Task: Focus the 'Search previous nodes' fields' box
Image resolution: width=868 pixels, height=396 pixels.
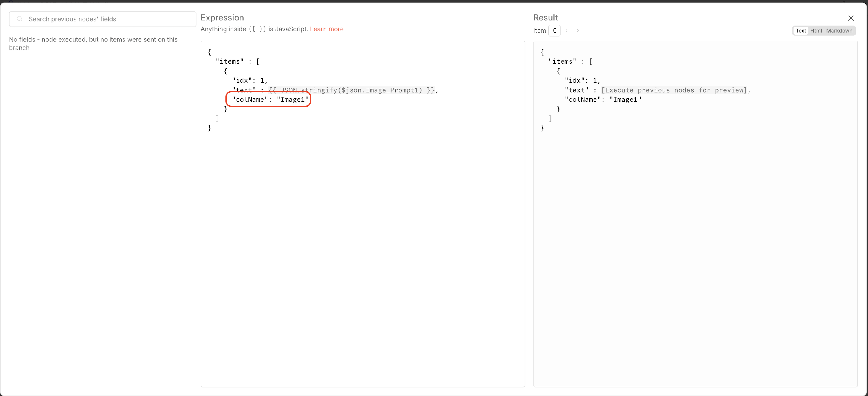Action: click(x=108, y=19)
